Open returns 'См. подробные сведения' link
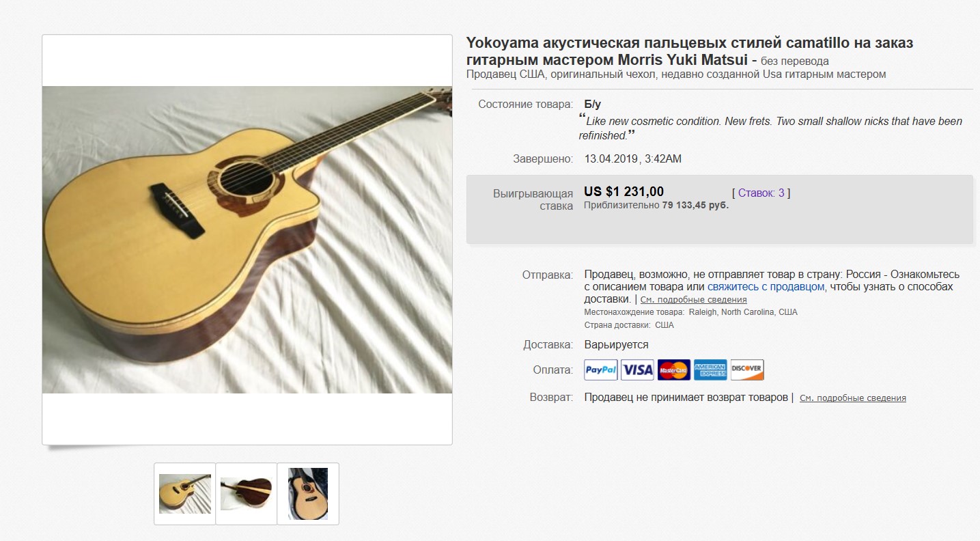980x541 pixels. [853, 398]
